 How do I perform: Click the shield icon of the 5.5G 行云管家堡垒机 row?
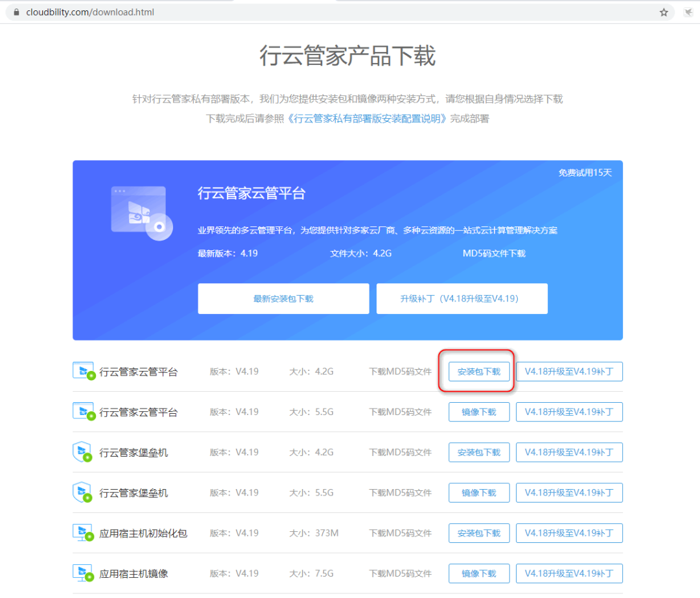coord(82,492)
